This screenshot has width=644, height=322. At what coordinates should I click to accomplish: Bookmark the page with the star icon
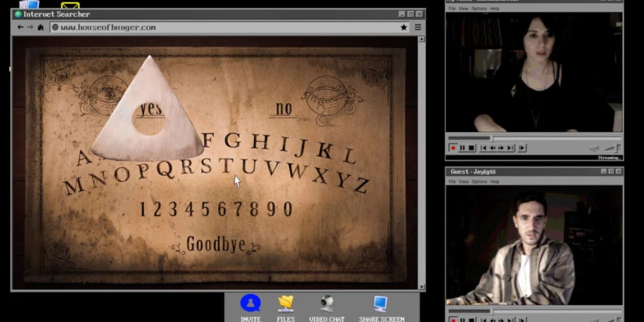point(404,27)
